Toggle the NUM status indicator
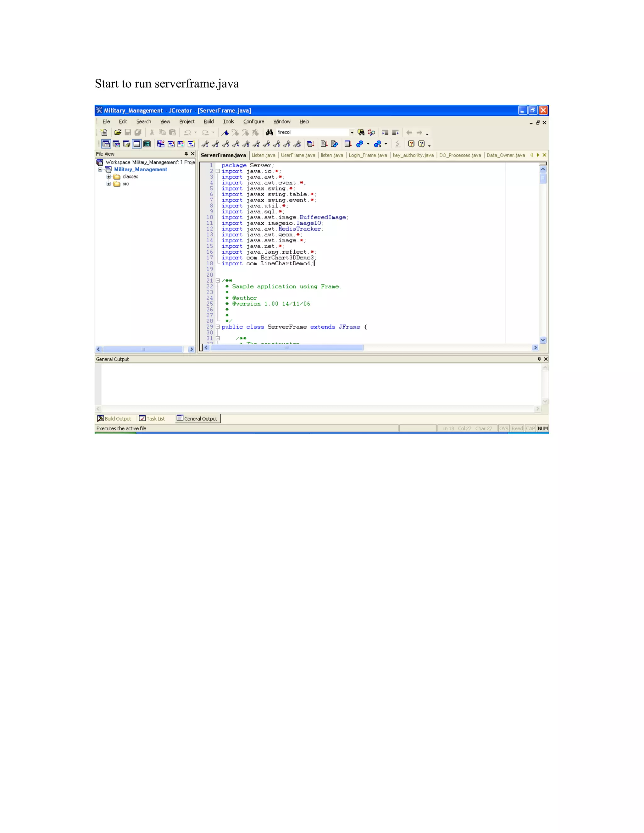Viewport: 644px width, 833px height. click(543, 428)
